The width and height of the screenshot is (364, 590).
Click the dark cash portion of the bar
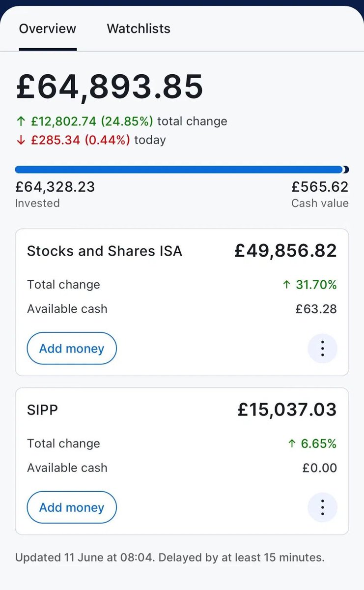tap(346, 170)
